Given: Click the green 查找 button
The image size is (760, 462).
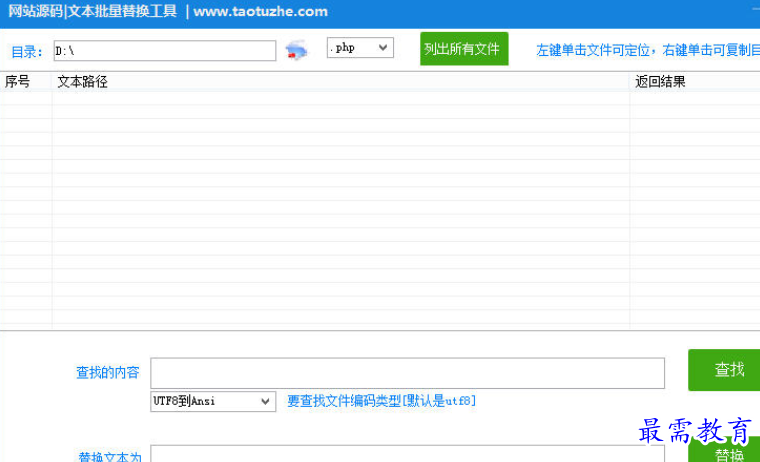Looking at the screenshot, I should tap(724, 369).
